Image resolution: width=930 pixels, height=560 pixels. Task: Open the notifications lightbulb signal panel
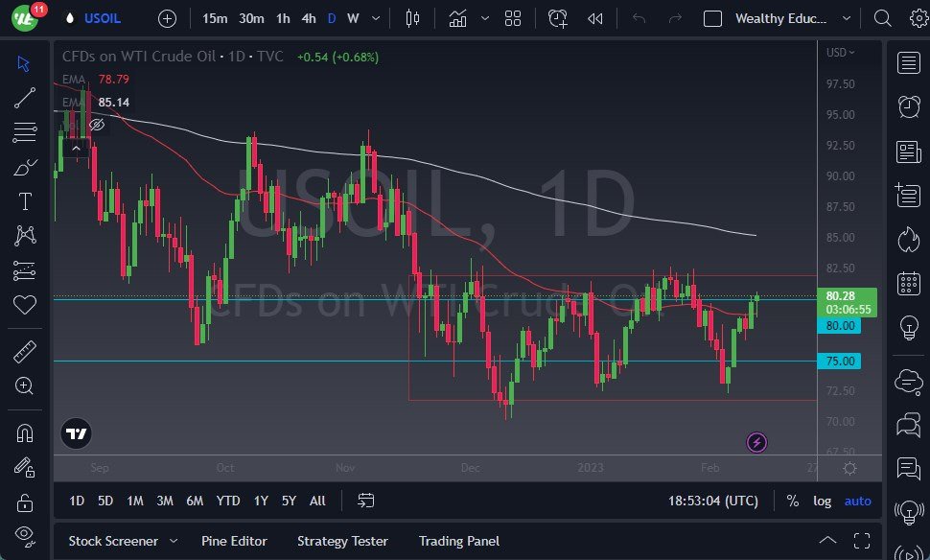coord(909,511)
